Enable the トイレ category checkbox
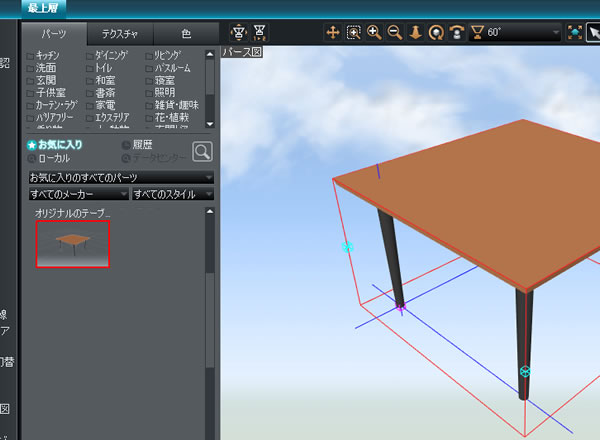 click(90, 68)
